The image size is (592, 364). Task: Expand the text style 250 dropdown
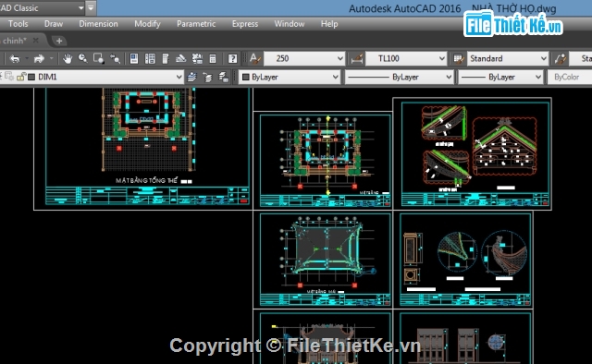tap(339, 58)
